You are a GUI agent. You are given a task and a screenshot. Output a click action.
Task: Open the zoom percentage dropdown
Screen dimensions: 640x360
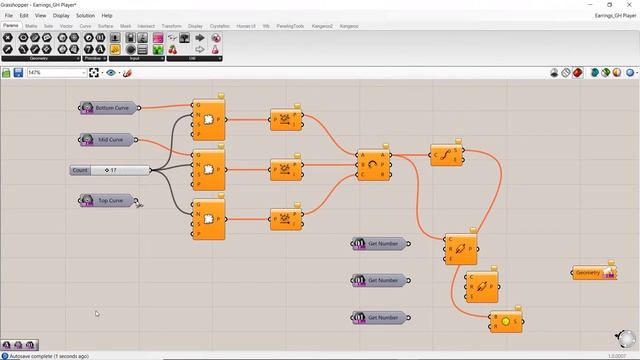click(84, 73)
